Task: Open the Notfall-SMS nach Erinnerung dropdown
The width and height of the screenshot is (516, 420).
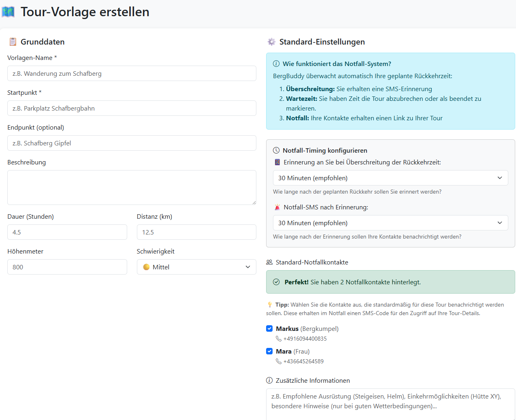Action: point(390,223)
